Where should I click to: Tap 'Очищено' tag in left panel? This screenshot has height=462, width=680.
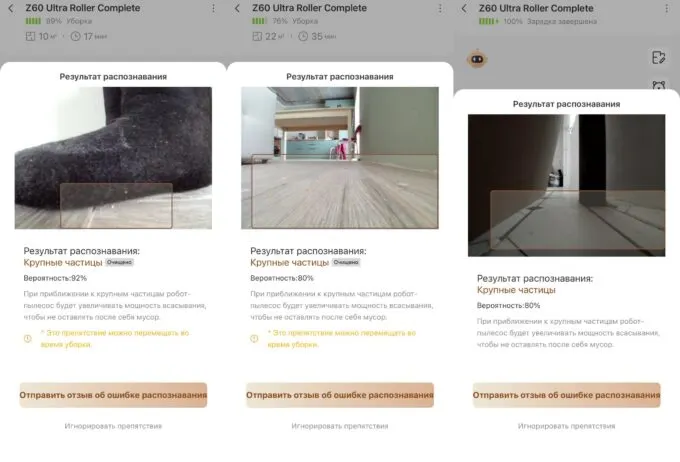click(120, 262)
